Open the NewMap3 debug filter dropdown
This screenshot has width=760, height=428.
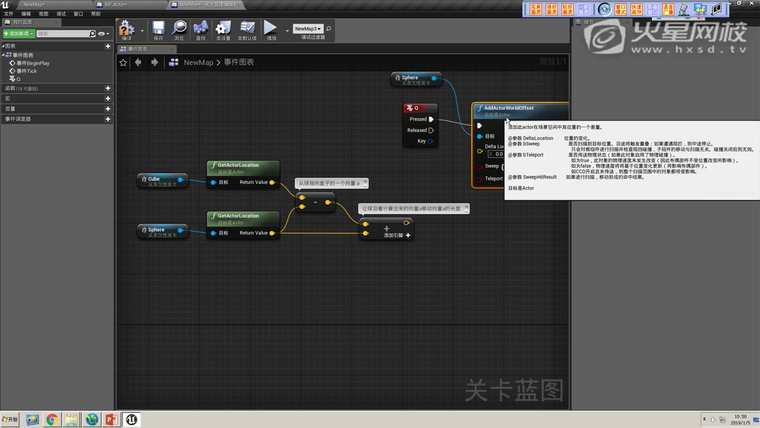click(x=310, y=29)
